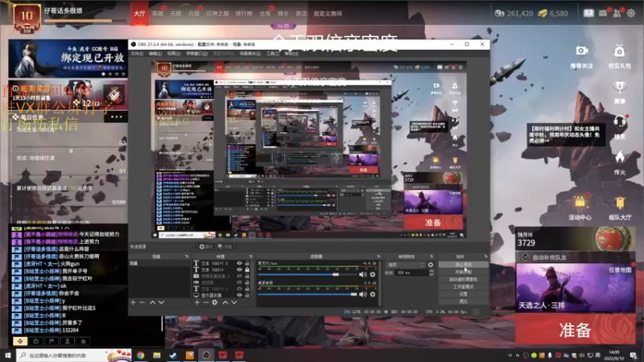Toggle visibility of game capture source
644x362 pixels.
click(239, 282)
